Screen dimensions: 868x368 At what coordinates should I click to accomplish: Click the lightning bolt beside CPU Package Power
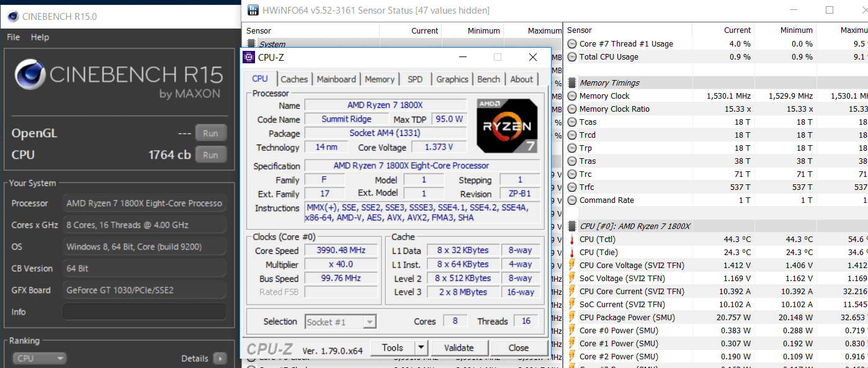572,318
